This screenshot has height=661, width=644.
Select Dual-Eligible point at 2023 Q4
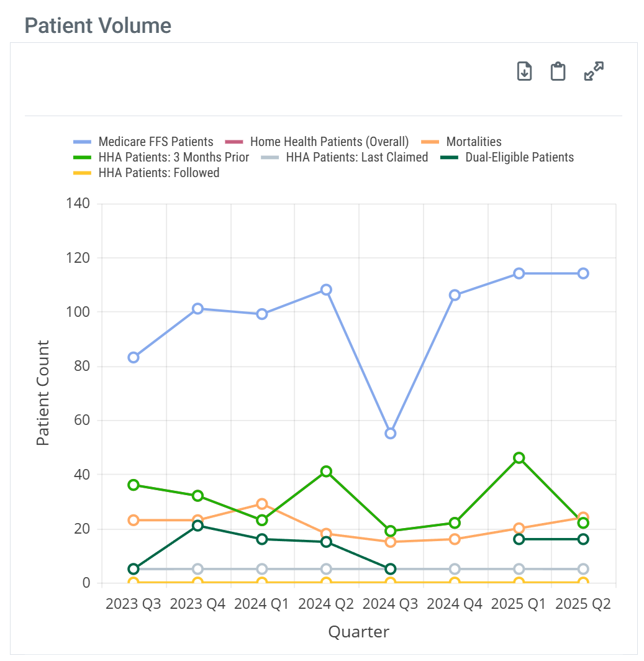click(197, 526)
